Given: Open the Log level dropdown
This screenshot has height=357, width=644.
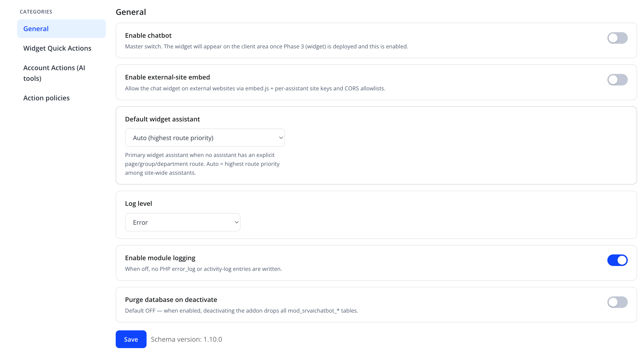Looking at the screenshot, I should [x=183, y=222].
